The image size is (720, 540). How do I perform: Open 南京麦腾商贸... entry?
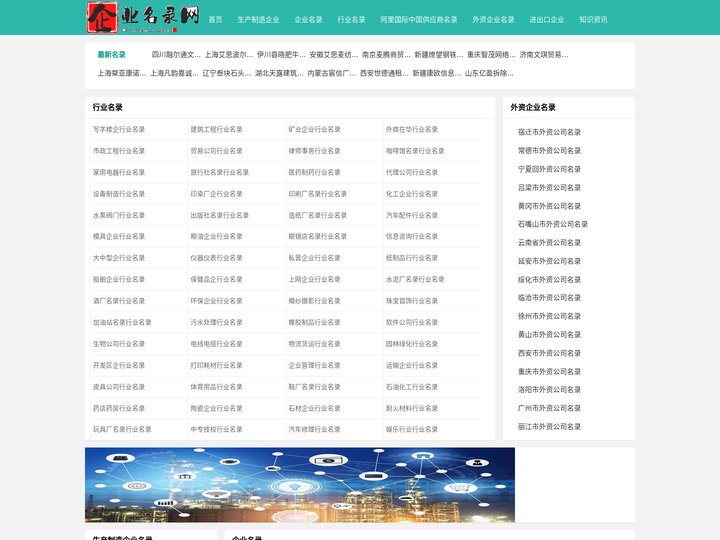[x=386, y=55]
